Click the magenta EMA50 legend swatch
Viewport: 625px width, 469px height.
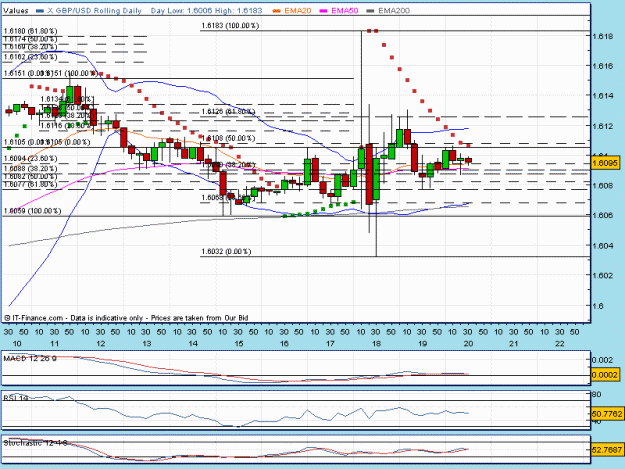point(324,11)
